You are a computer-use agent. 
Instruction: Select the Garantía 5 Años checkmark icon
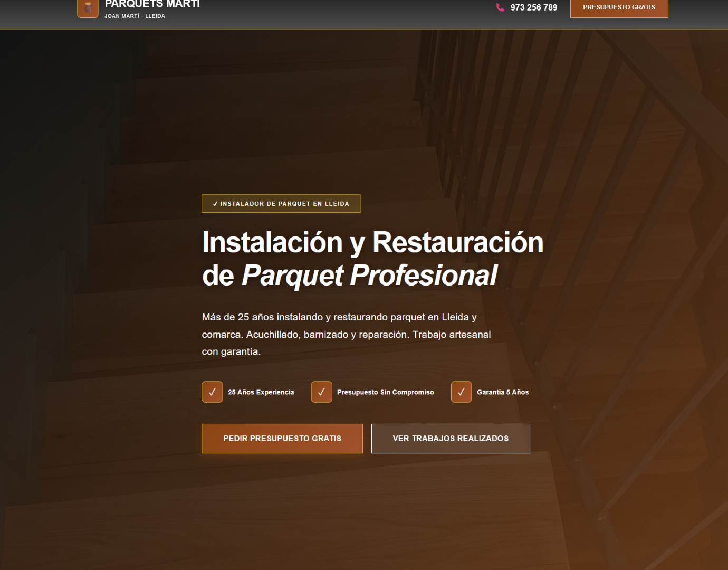(461, 392)
